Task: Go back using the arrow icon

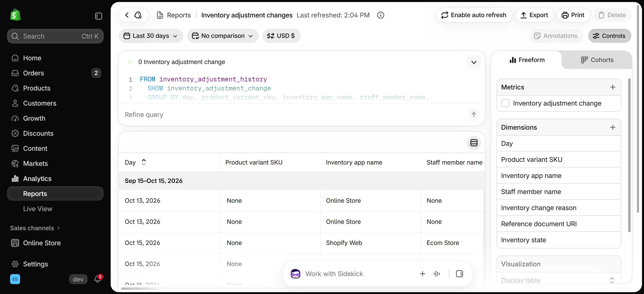Action: (127, 15)
